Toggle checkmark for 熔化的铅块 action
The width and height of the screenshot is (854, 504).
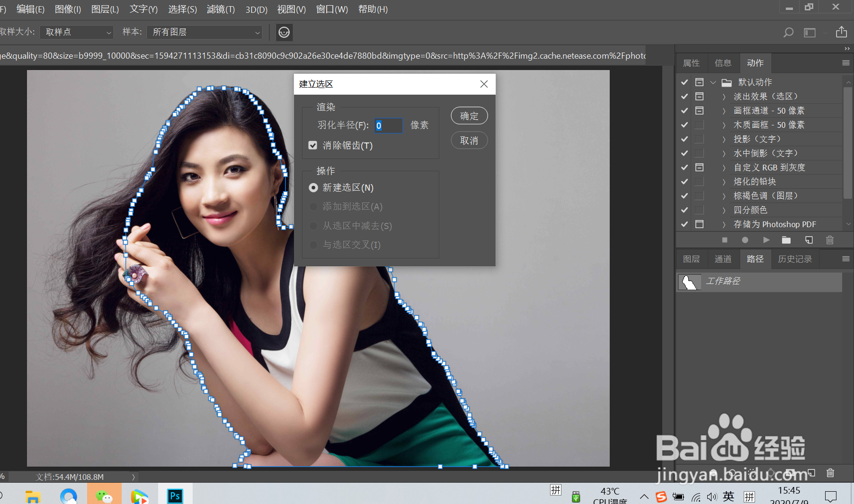(x=685, y=181)
